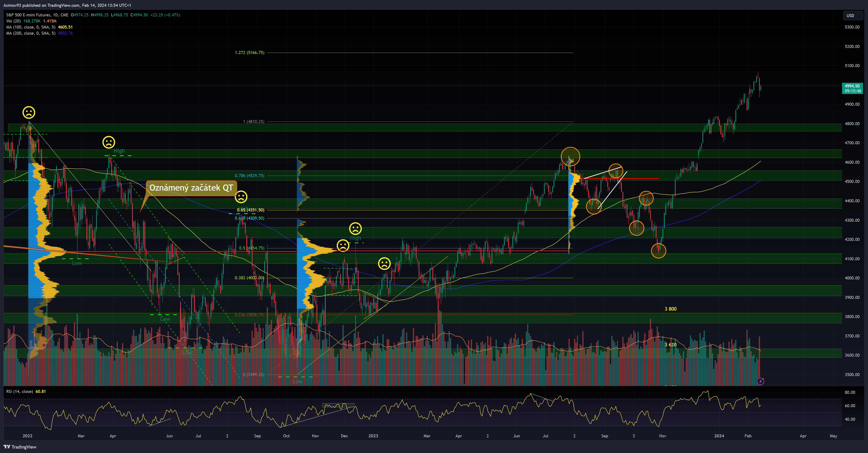The height and width of the screenshot is (453, 868).
Task: Click the sad face near January 2023
Action: pyautogui.click(x=384, y=263)
